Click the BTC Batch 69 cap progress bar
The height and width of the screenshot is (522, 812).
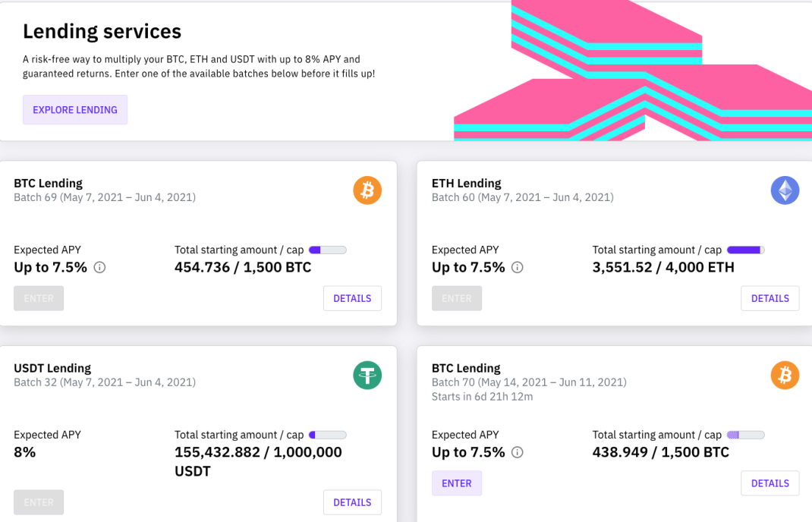tap(328, 250)
